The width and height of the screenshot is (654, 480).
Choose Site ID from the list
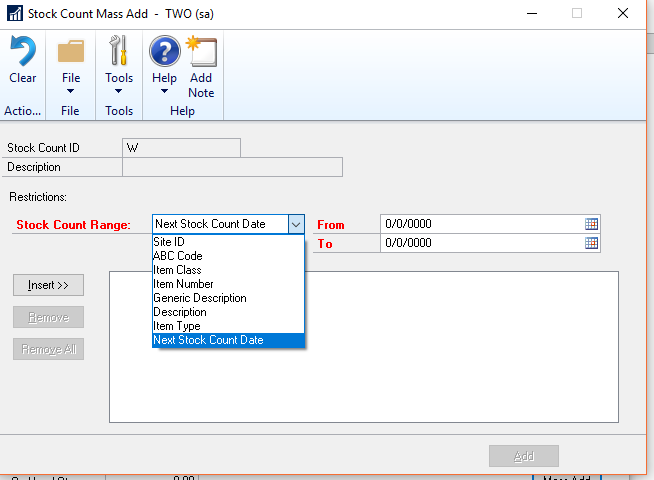[169, 242]
